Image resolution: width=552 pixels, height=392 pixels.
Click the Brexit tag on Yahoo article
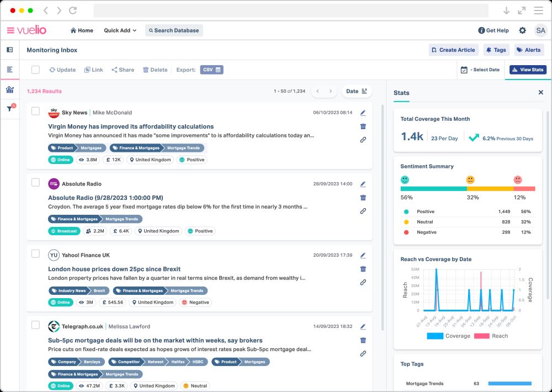coord(99,291)
